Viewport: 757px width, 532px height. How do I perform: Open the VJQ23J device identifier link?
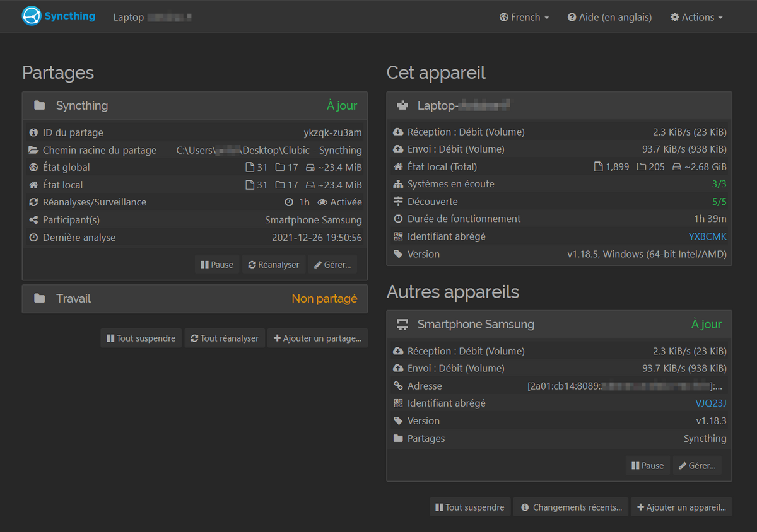(x=711, y=403)
